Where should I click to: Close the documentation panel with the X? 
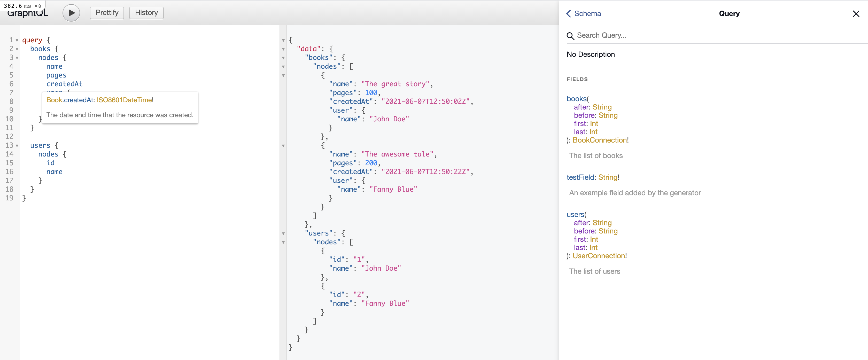pos(856,14)
